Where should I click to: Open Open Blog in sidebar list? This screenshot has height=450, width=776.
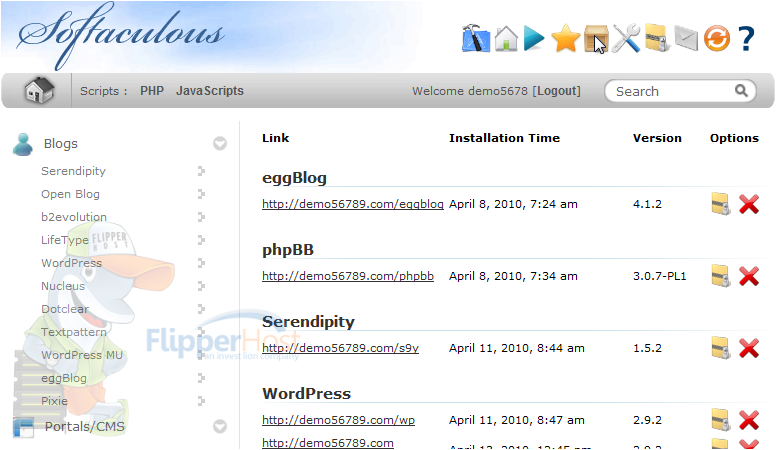(x=70, y=194)
